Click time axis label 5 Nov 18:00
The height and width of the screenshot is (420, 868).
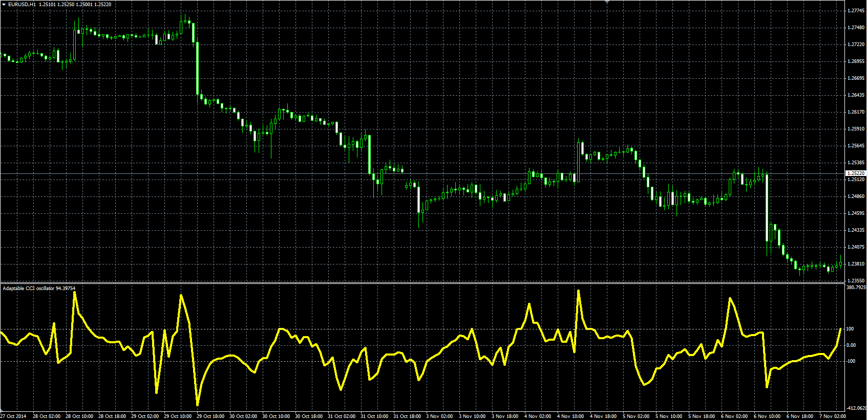(x=702, y=416)
